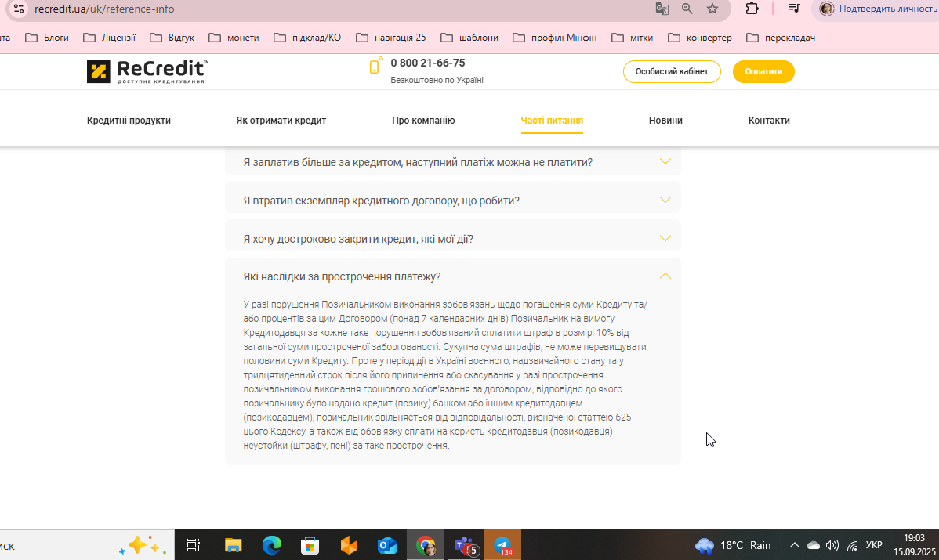Click question text 'Я втратив екземпляр кредитного договору, що робити?'
This screenshot has width=939, height=560.
pos(382,201)
